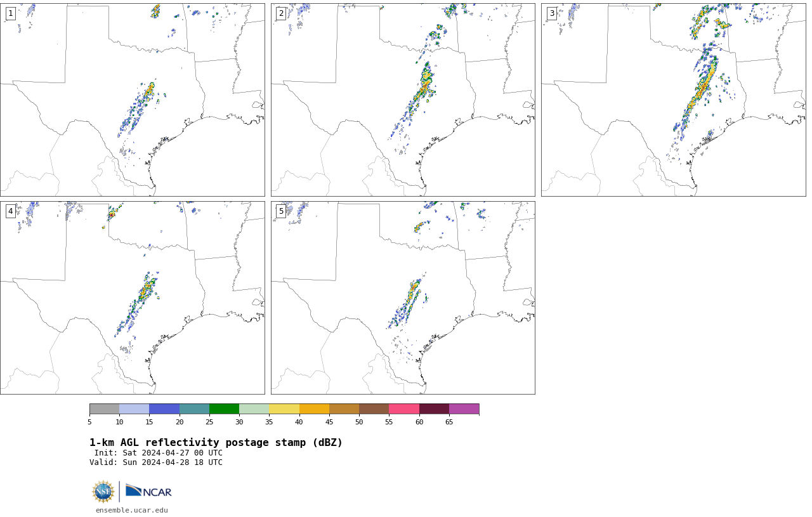The height and width of the screenshot is (517, 812).
Task: Click the member number 4 label box
Action: pyautogui.click(x=10, y=211)
